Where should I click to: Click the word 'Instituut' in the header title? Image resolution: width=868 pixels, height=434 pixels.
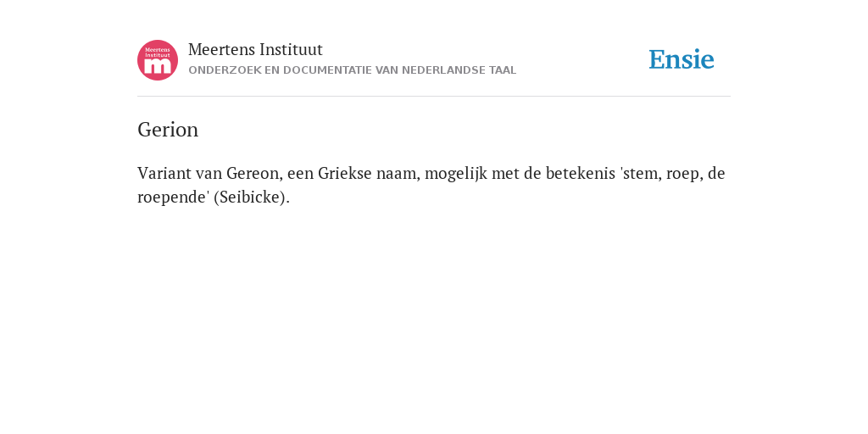coord(291,49)
